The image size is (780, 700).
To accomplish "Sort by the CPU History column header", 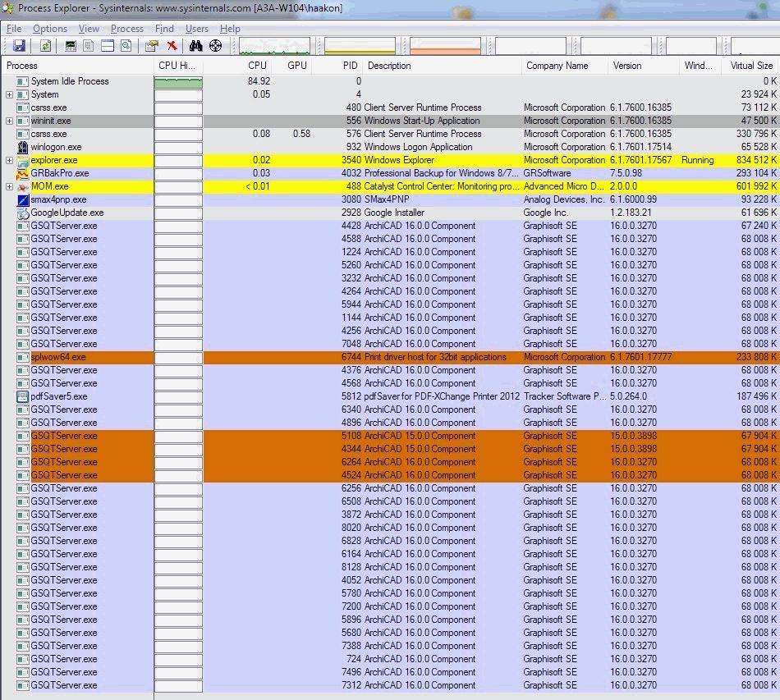I will [178, 66].
